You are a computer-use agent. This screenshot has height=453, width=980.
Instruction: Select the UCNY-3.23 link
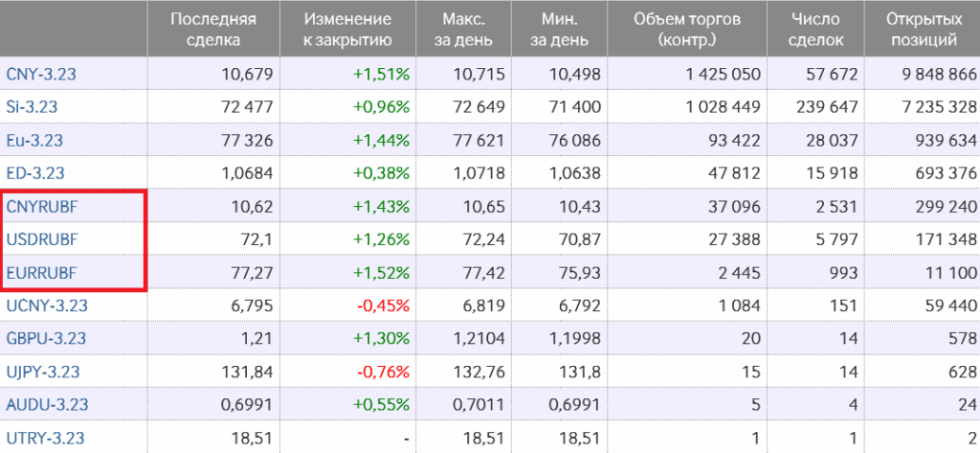(x=44, y=306)
